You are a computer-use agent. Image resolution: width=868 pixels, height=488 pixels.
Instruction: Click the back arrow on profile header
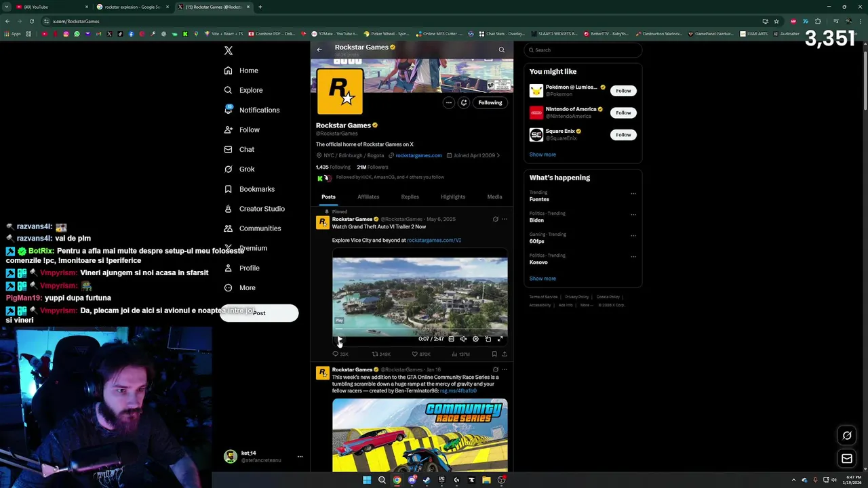click(x=319, y=49)
